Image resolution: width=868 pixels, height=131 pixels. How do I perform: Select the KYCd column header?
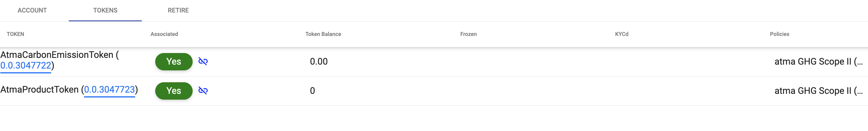[x=621, y=34]
